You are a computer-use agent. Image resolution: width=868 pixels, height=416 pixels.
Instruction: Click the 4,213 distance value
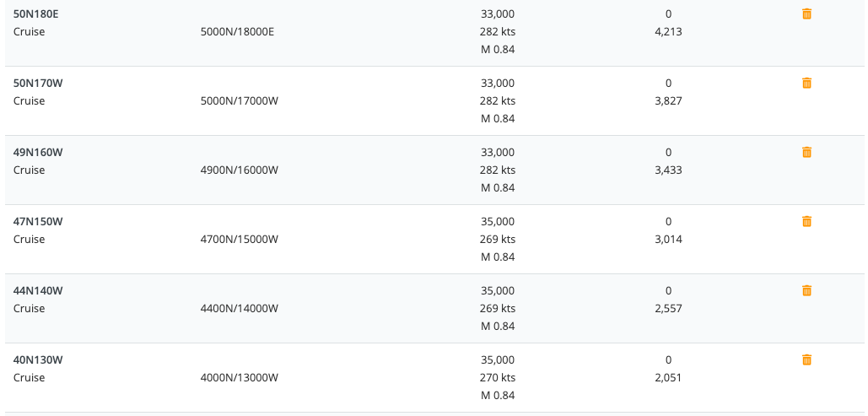(668, 32)
